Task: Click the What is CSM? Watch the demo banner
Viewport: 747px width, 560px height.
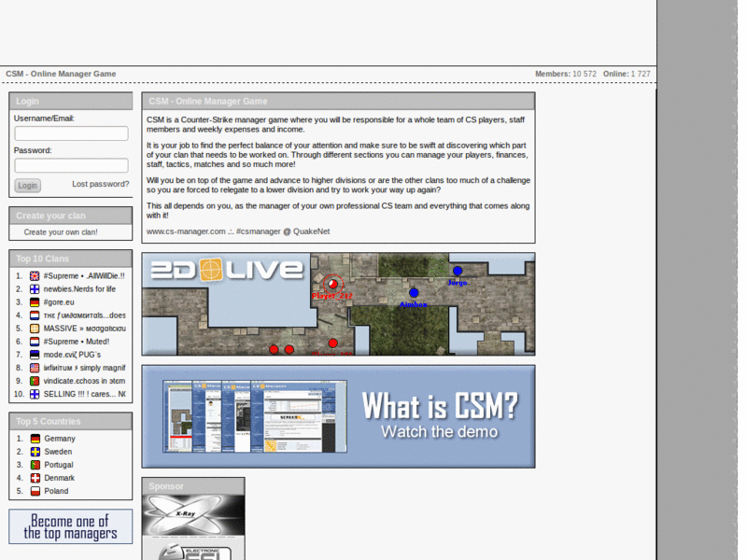Action: (x=338, y=416)
